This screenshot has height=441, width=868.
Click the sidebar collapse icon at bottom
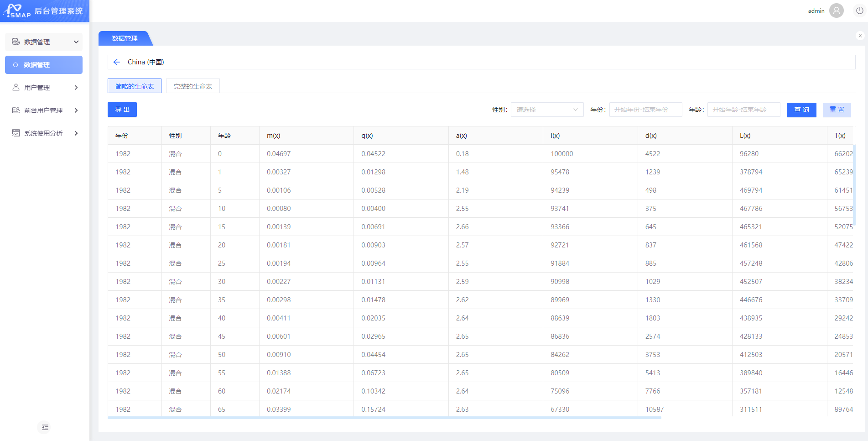point(45,427)
